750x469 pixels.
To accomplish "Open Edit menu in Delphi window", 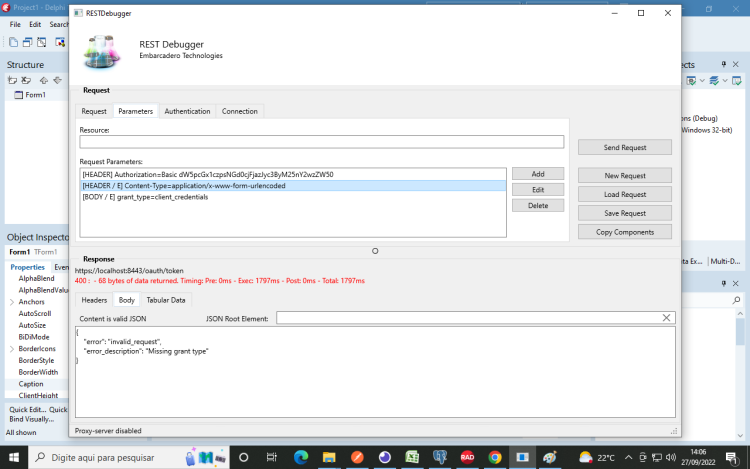I will pyautogui.click(x=35, y=24).
